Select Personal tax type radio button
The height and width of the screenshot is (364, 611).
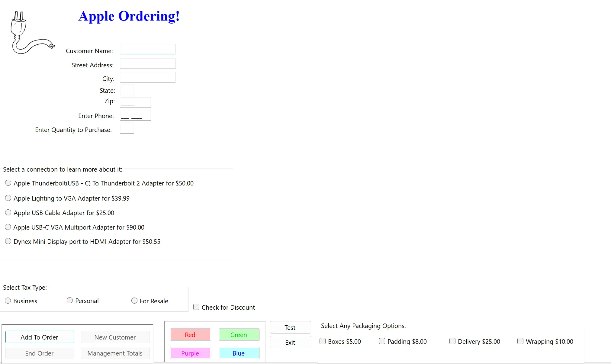click(x=69, y=301)
